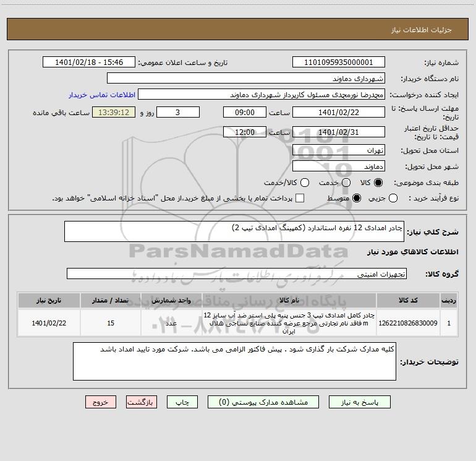The width and height of the screenshot is (476, 461).
Task: Click the goods group field تجهیزات امنیتی
Action: 237,274
